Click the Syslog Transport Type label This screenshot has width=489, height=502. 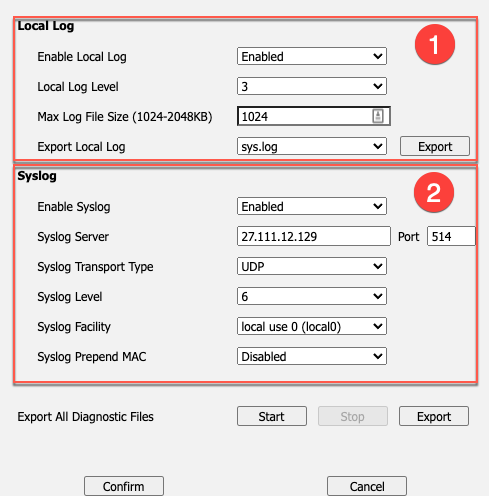point(95,267)
